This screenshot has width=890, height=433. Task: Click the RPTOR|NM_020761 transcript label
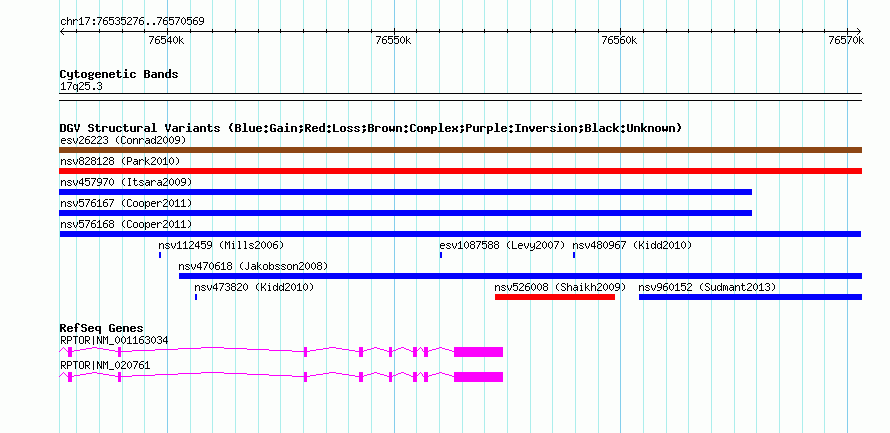pyautogui.click(x=105, y=365)
